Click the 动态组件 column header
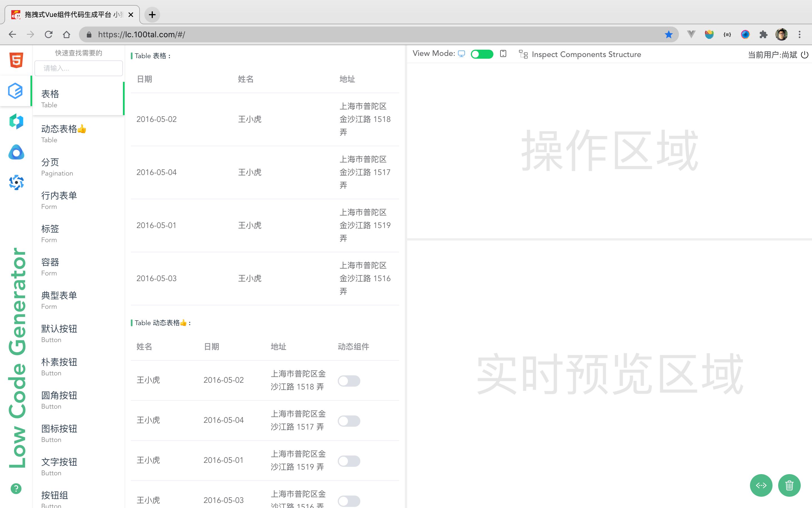The width and height of the screenshot is (812, 508). click(x=353, y=347)
